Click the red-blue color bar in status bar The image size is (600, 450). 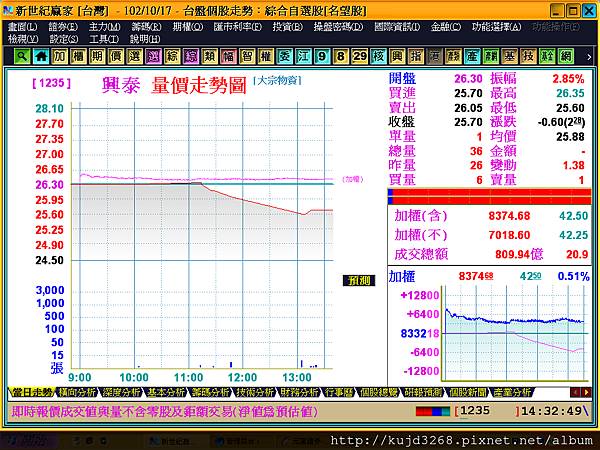pyautogui.click(x=433, y=411)
